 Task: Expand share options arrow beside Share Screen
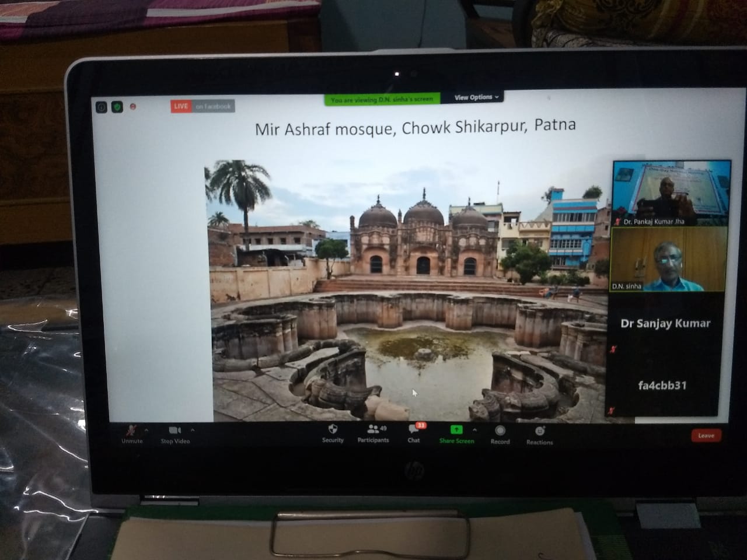tap(474, 430)
